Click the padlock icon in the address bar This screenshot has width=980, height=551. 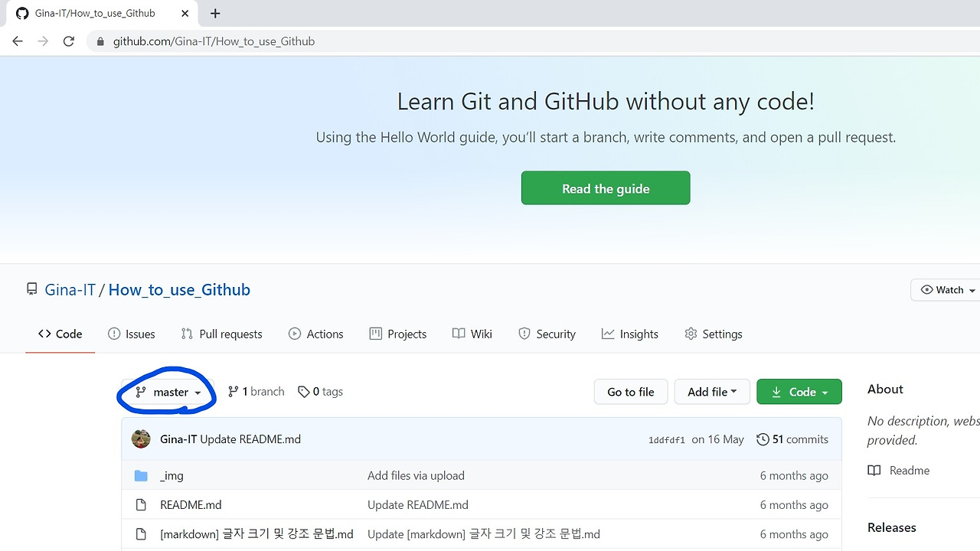coord(100,41)
